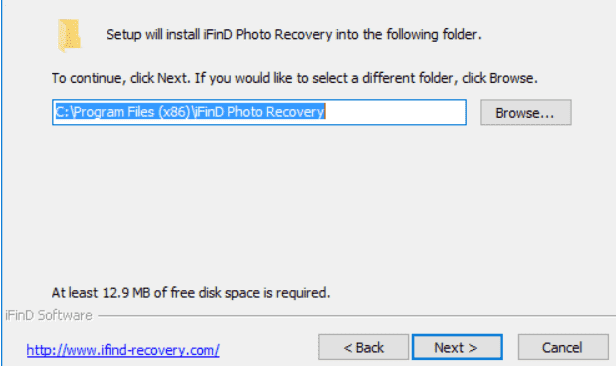Click the word 'Browse' in the instruction sentence
Screen dimensions: 616x366
click(512, 78)
